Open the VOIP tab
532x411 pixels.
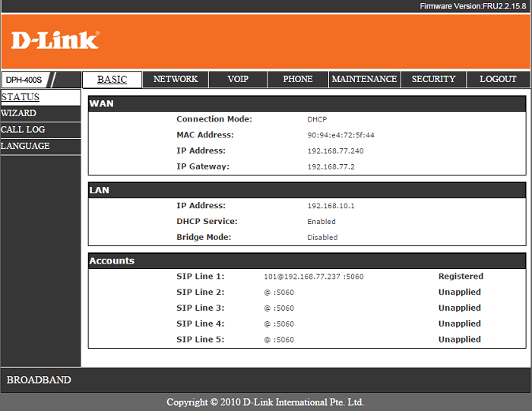click(238, 79)
